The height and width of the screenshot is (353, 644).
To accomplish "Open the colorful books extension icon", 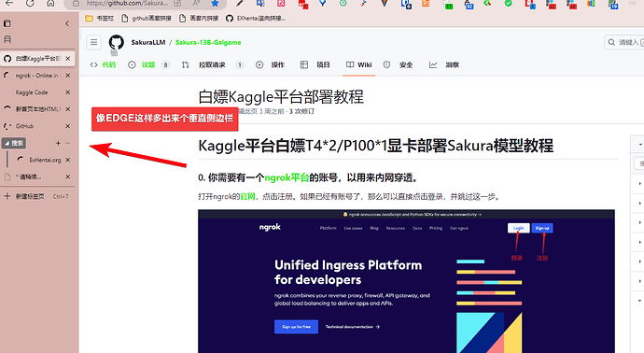I will pos(591,4).
